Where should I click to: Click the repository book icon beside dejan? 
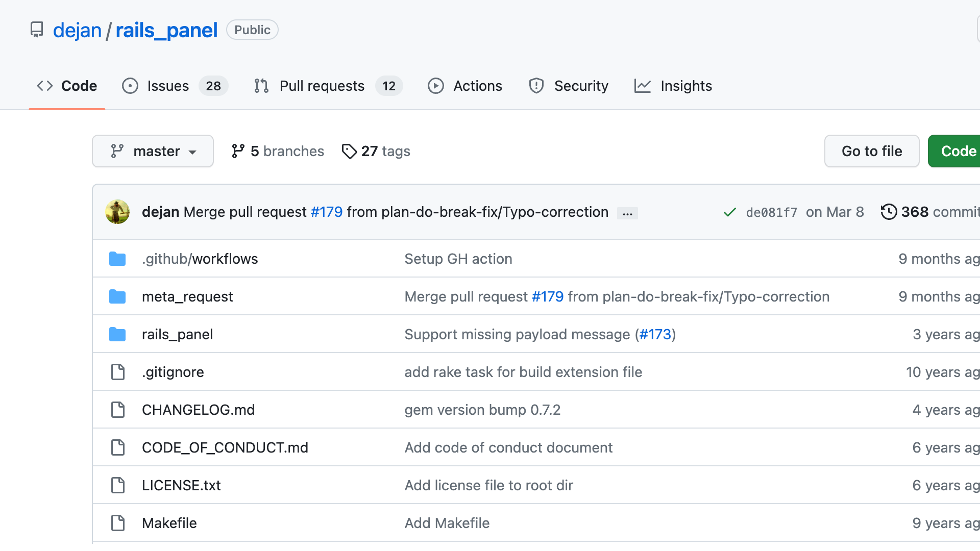pos(37,30)
